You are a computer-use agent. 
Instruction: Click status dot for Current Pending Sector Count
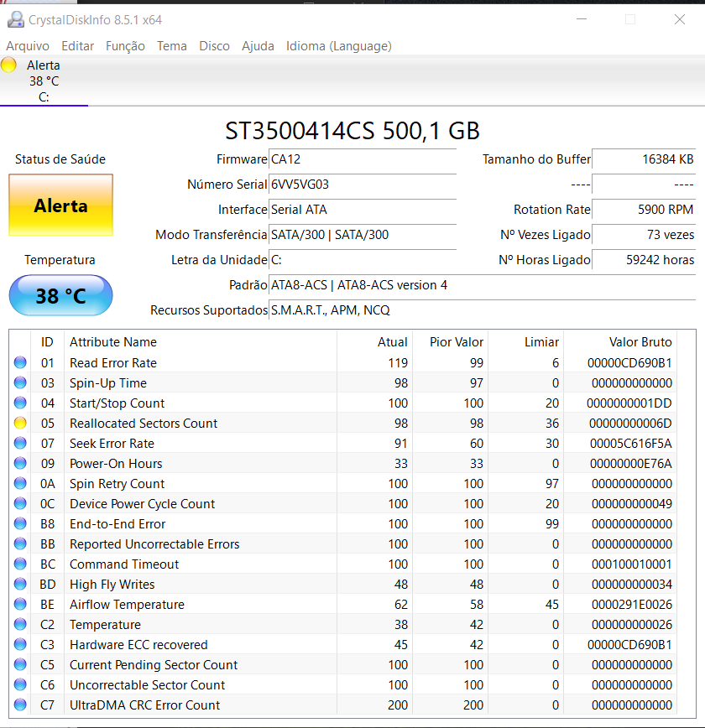coord(20,664)
